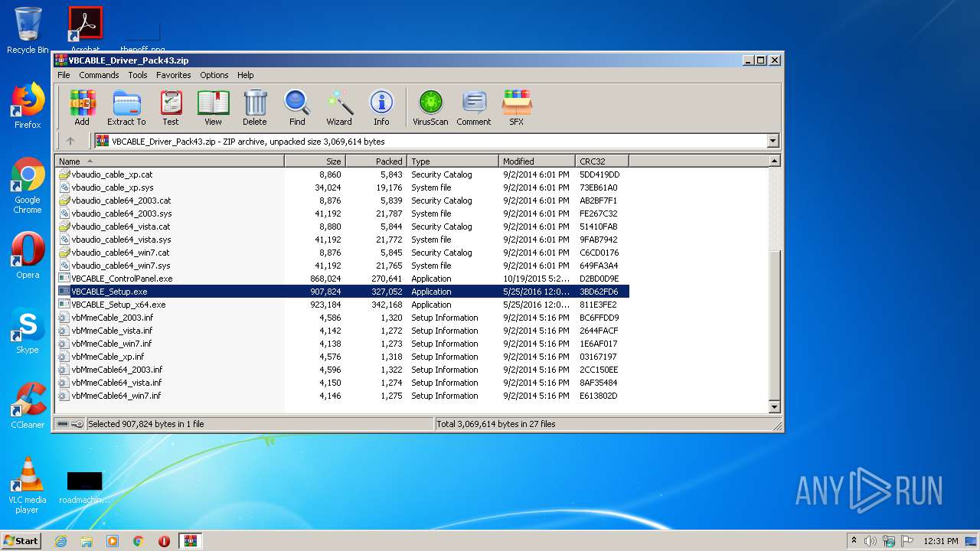This screenshot has width=980, height=551.
Task: Open Opera desktop shortcut
Action: (x=28, y=256)
